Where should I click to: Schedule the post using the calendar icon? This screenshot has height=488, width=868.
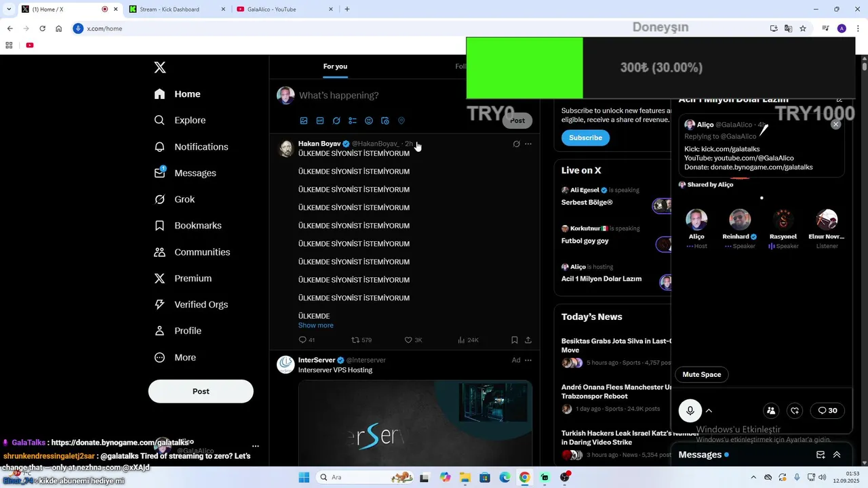[385, 121]
